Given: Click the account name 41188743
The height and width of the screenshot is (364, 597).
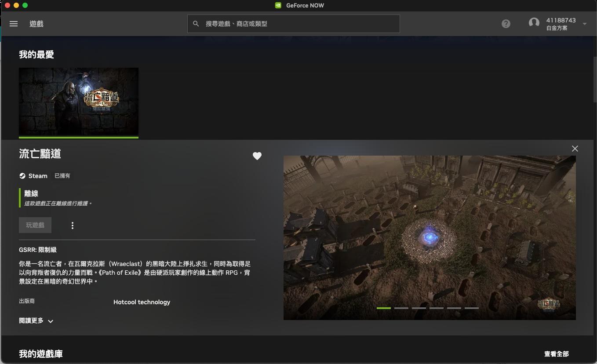Looking at the screenshot, I should coord(561,20).
